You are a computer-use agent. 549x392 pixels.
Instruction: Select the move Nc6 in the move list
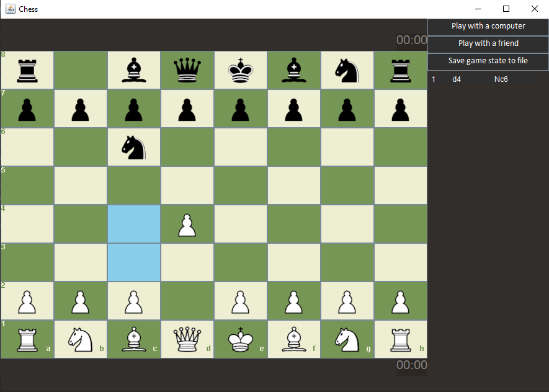click(501, 79)
